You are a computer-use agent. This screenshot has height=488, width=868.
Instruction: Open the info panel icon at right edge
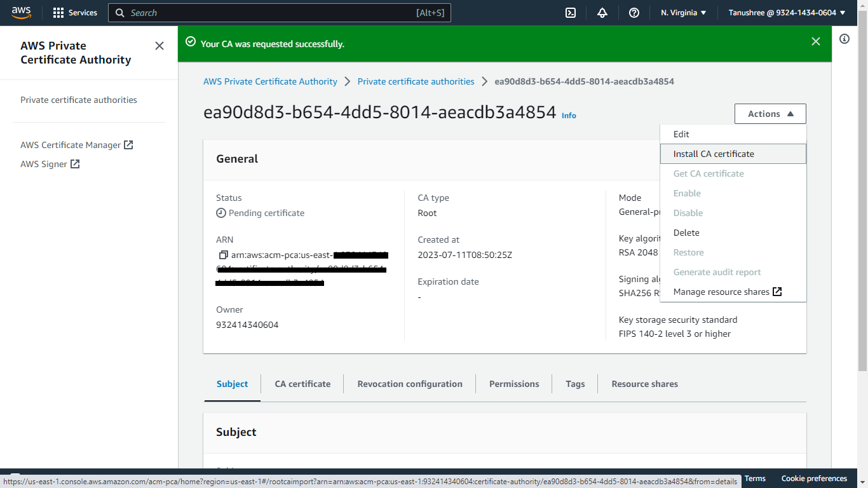(x=844, y=39)
